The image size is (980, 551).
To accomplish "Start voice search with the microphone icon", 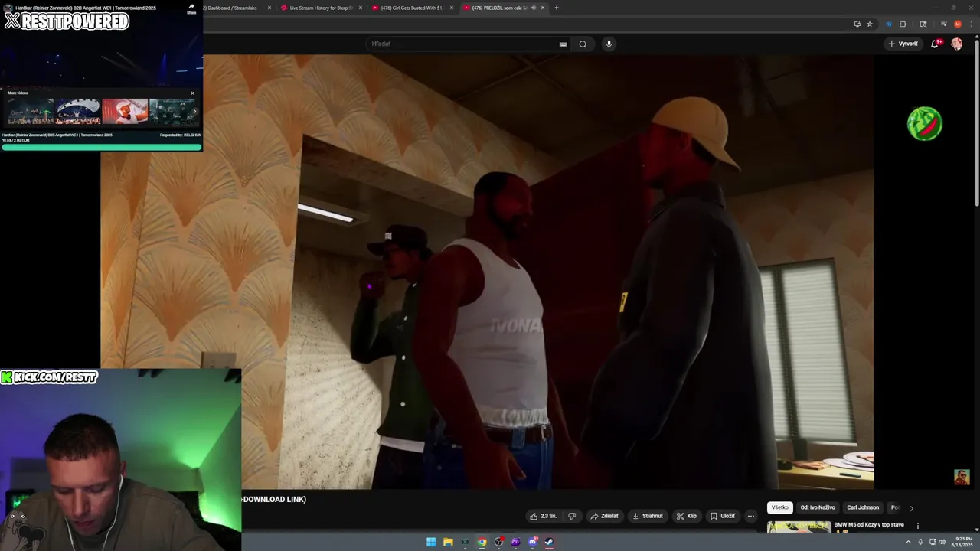I will pyautogui.click(x=609, y=44).
